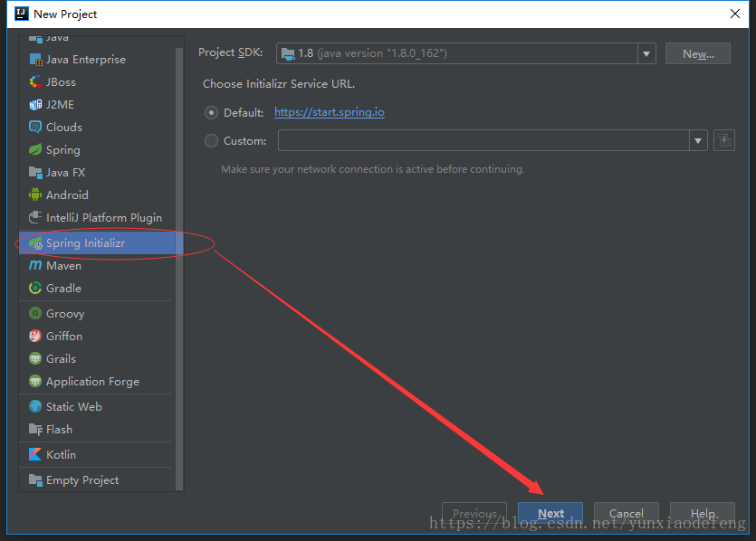
Task: Open the Project SDK dropdown arrow
Action: pos(646,53)
